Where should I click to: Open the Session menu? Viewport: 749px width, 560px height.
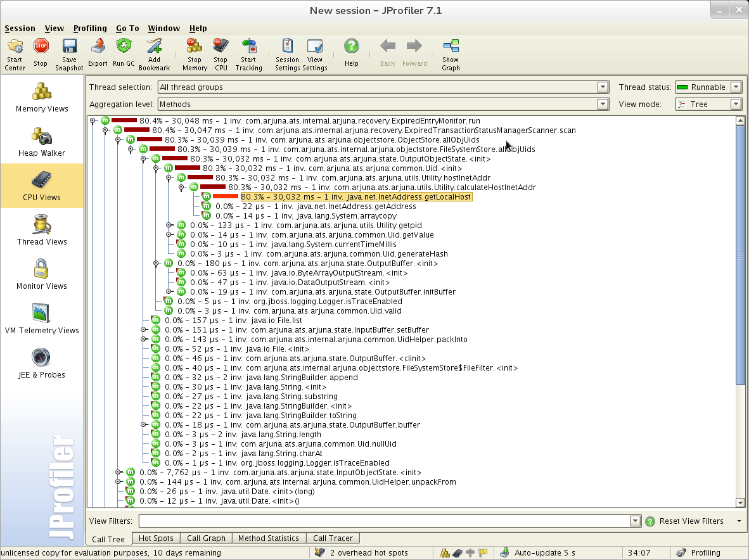click(20, 28)
